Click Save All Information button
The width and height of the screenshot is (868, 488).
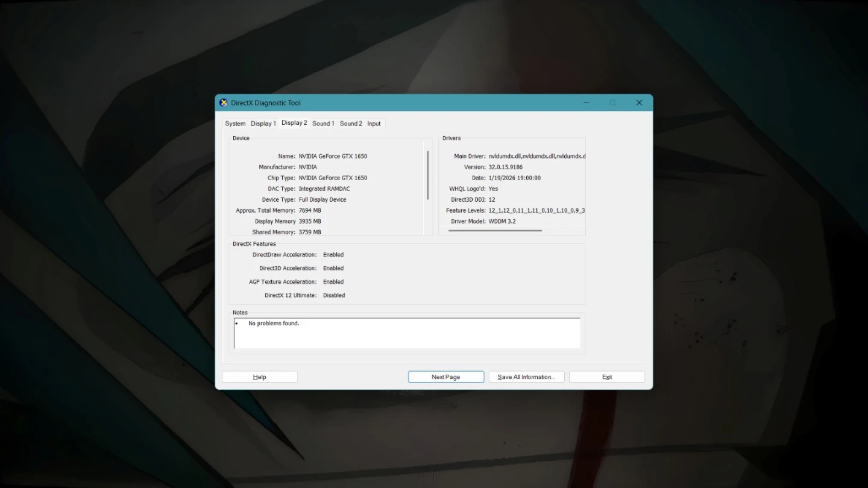(526, 377)
